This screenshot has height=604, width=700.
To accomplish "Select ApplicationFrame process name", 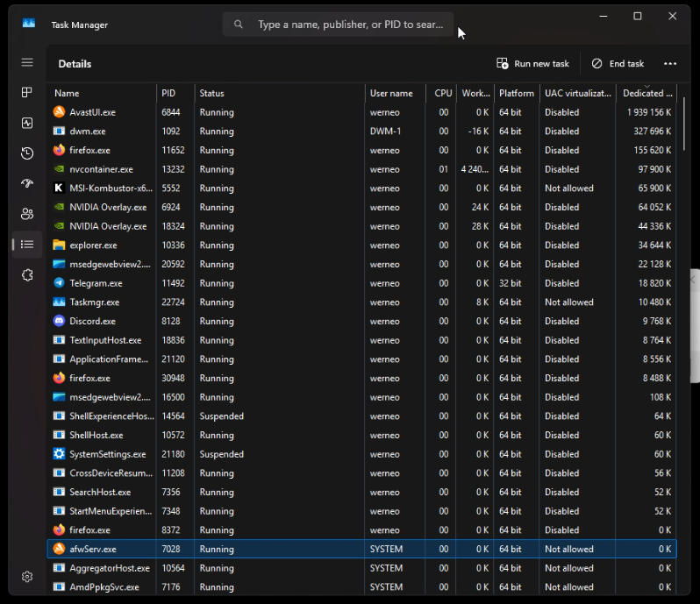I will point(109,359).
